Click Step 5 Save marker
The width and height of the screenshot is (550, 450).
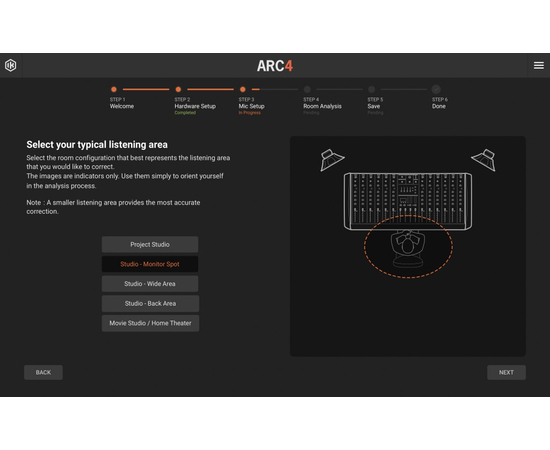(x=372, y=89)
